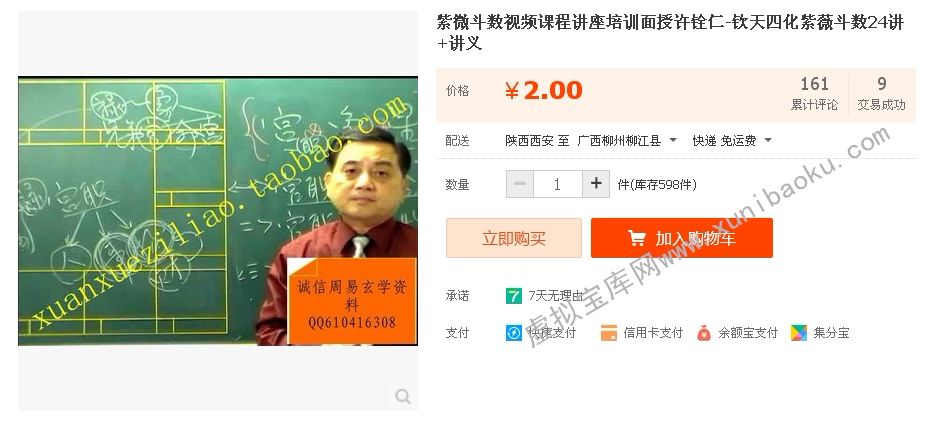Click the 7-day return guarantee icon
Viewport: 926px width, 421px height.
[x=514, y=296]
